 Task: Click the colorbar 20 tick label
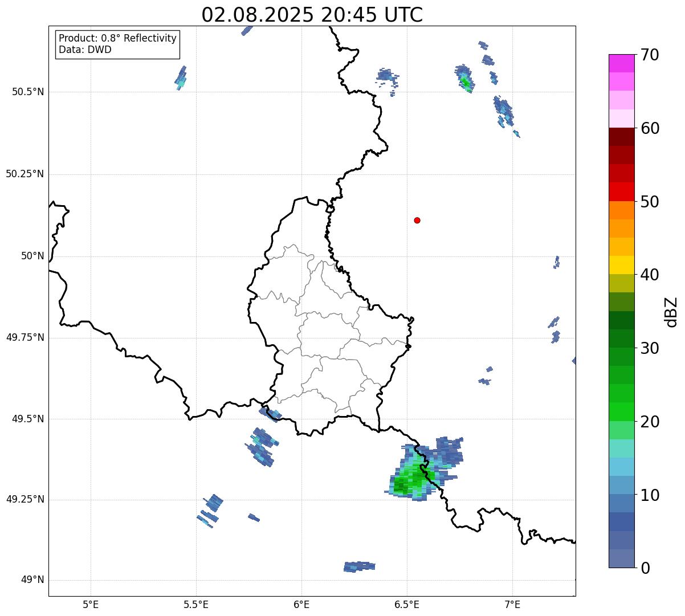[650, 422]
